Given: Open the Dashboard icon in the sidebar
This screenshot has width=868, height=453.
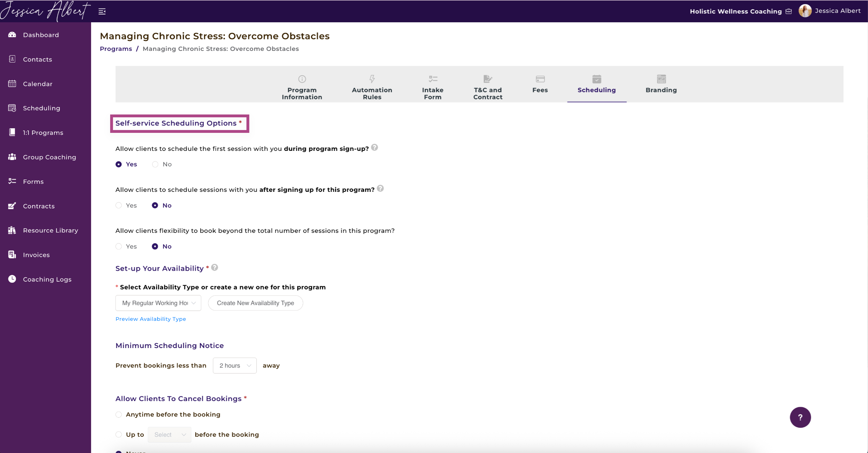Looking at the screenshot, I should [x=12, y=35].
